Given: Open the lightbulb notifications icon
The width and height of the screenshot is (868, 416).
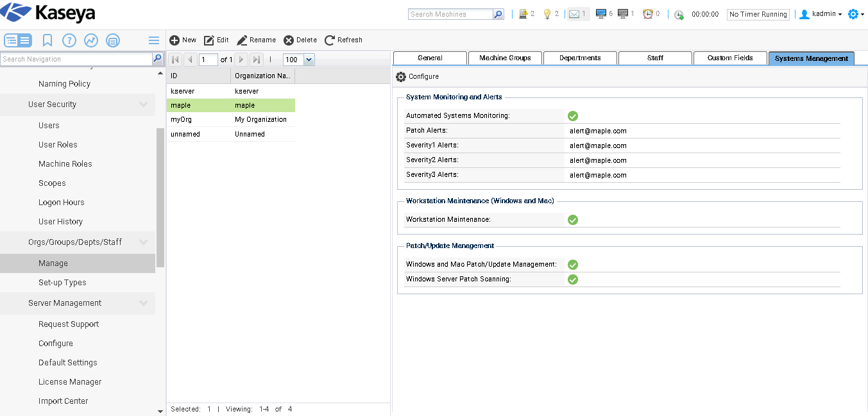Looking at the screenshot, I should click(x=547, y=14).
